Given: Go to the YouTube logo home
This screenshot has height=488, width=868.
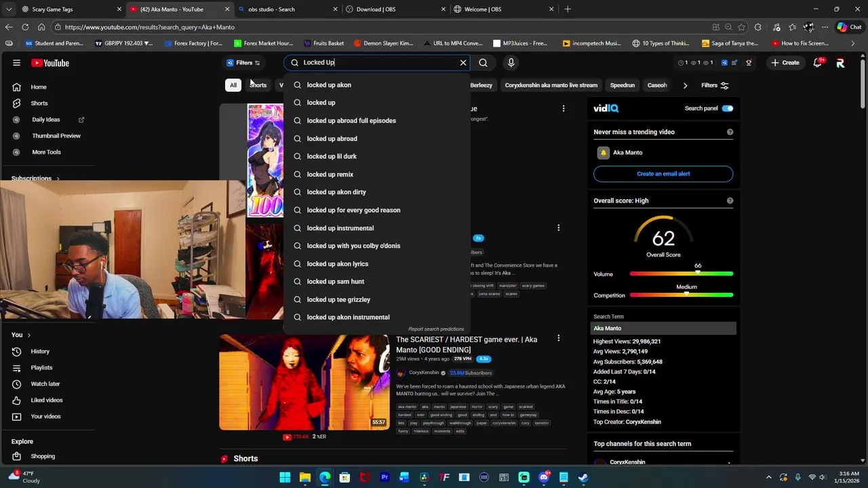Looking at the screenshot, I should pyautogui.click(x=52, y=62).
